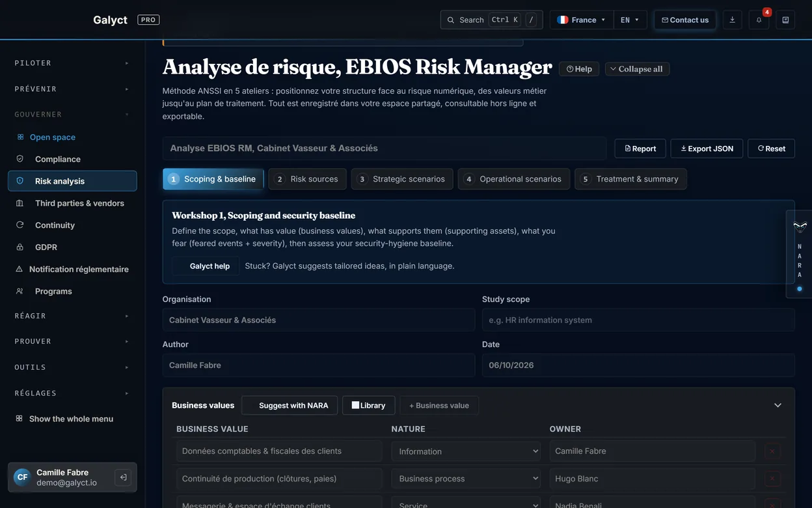Open the NARA assistant side panel
Screen dimensions: 812x508
click(800, 254)
